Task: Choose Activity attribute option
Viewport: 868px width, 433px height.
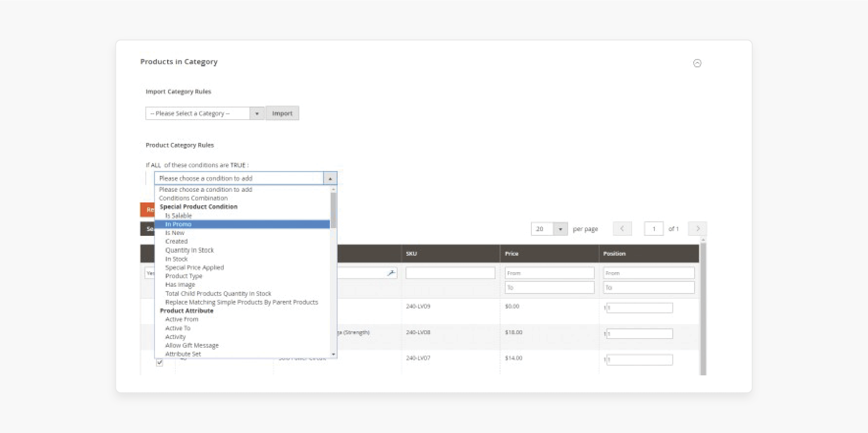Action: [175, 337]
